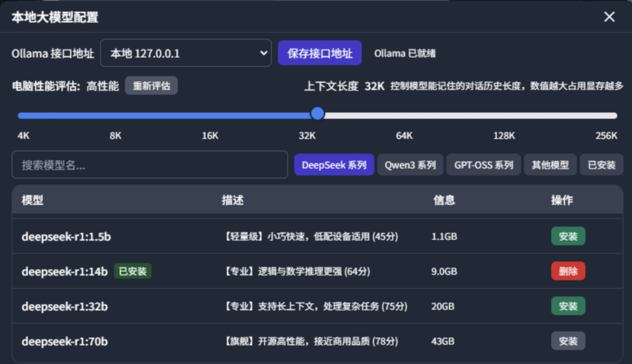The image size is (632, 364).
Task: Set context length to 4K label
Action: tap(23, 135)
